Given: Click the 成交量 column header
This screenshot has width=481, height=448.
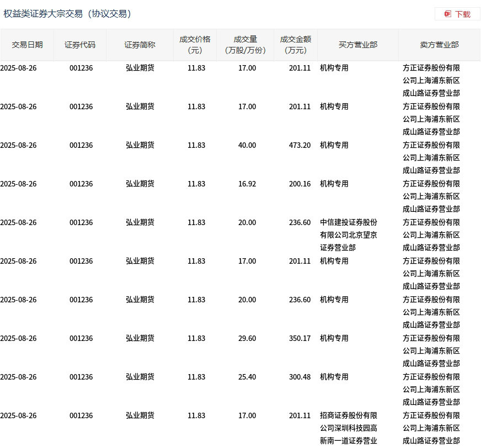Looking at the screenshot, I should [245, 45].
